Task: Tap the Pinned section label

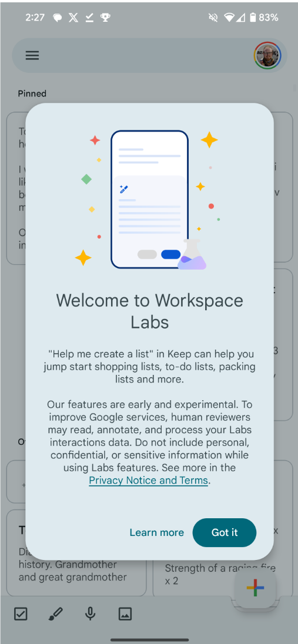Action: coord(32,93)
